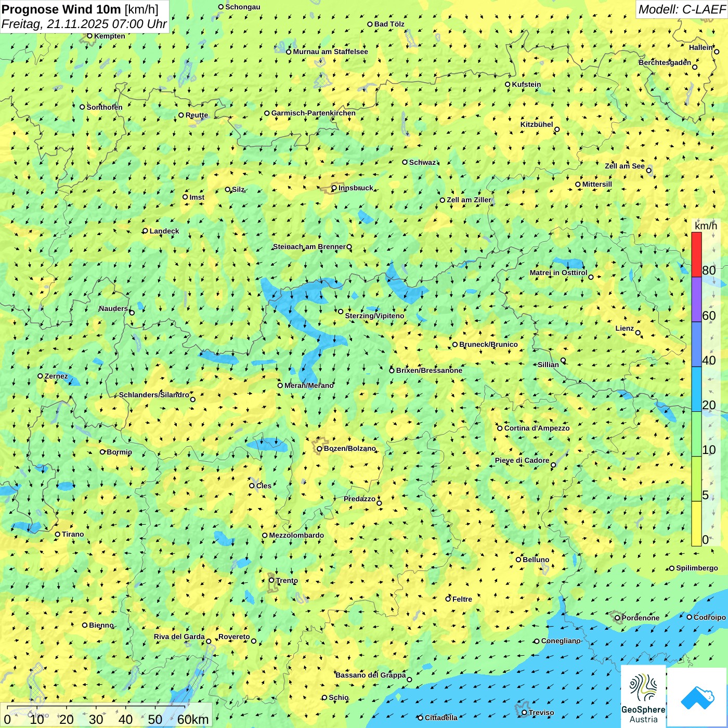Click the 'Sonthofen' label
The width and height of the screenshot is (728, 728).
(x=105, y=107)
